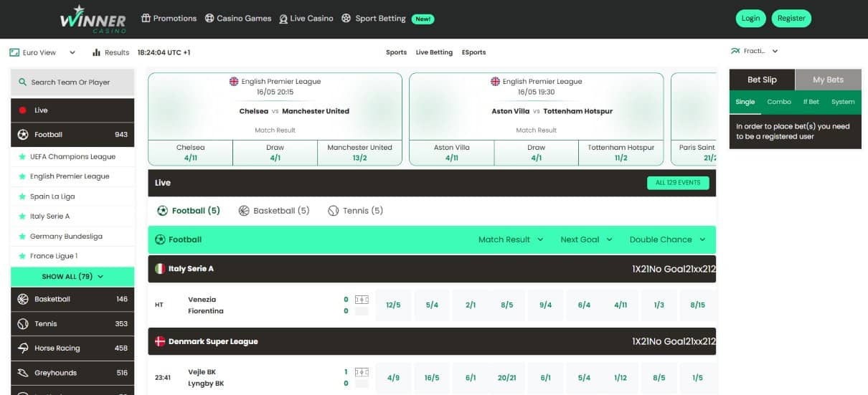Click Italy flag in Serie A header
This screenshot has width=868, height=395.
click(x=160, y=269)
